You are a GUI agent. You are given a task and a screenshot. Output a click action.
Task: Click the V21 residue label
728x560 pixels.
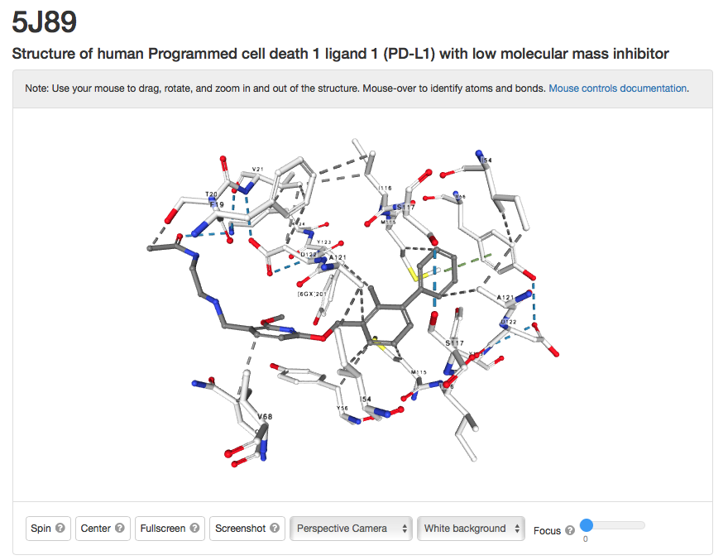[x=257, y=169]
